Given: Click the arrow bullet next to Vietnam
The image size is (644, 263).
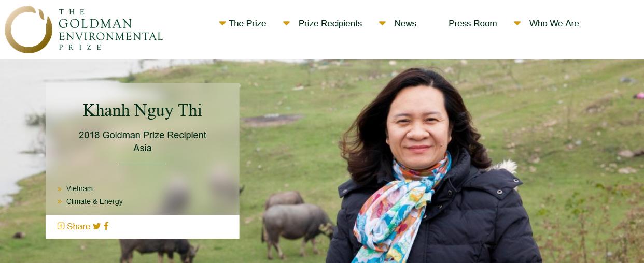Looking at the screenshot, I should coord(60,189).
